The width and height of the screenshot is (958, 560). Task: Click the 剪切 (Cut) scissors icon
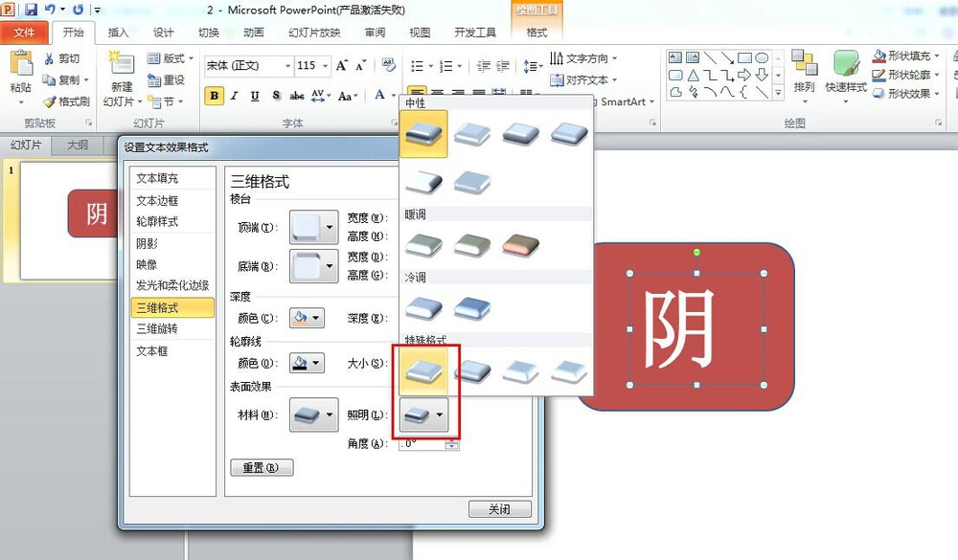coord(49,58)
